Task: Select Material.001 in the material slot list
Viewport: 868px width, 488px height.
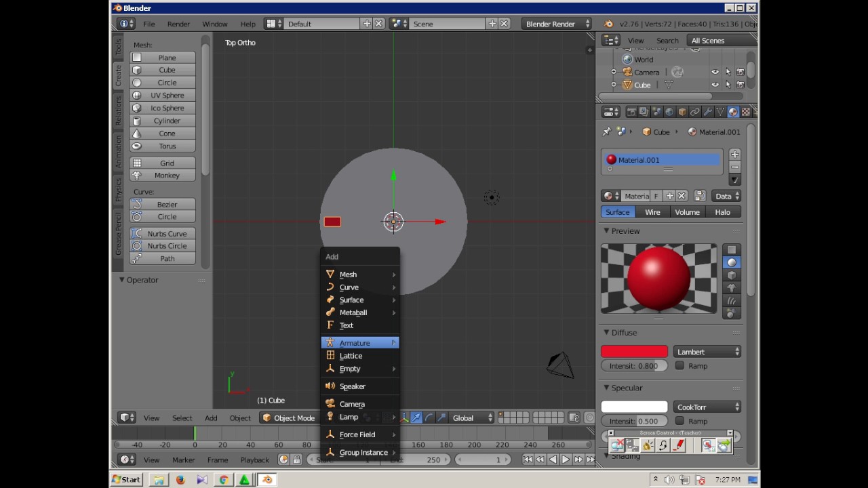Action: point(661,160)
